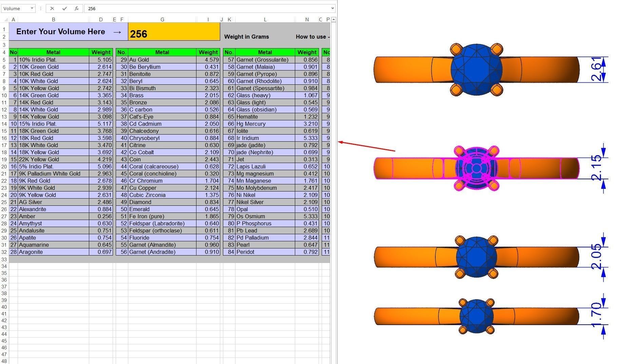Select the 'Garnet (Grossularite)' cell
Screen dimensions: 643x364
pos(265,60)
